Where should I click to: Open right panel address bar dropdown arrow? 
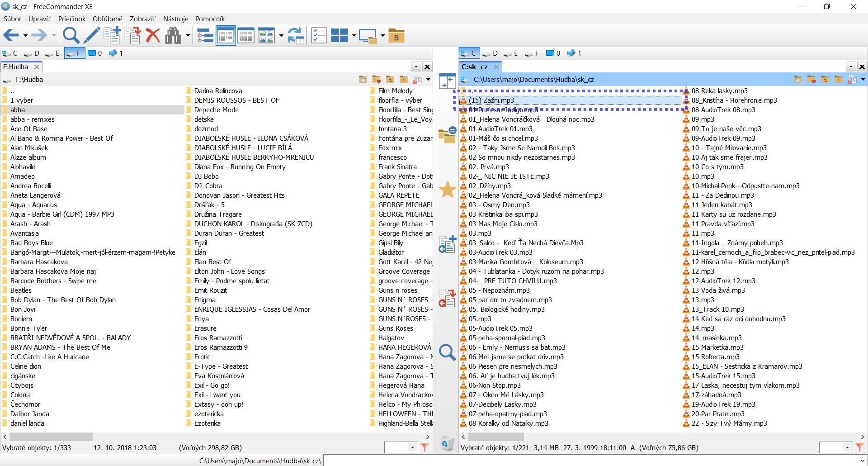click(x=863, y=80)
